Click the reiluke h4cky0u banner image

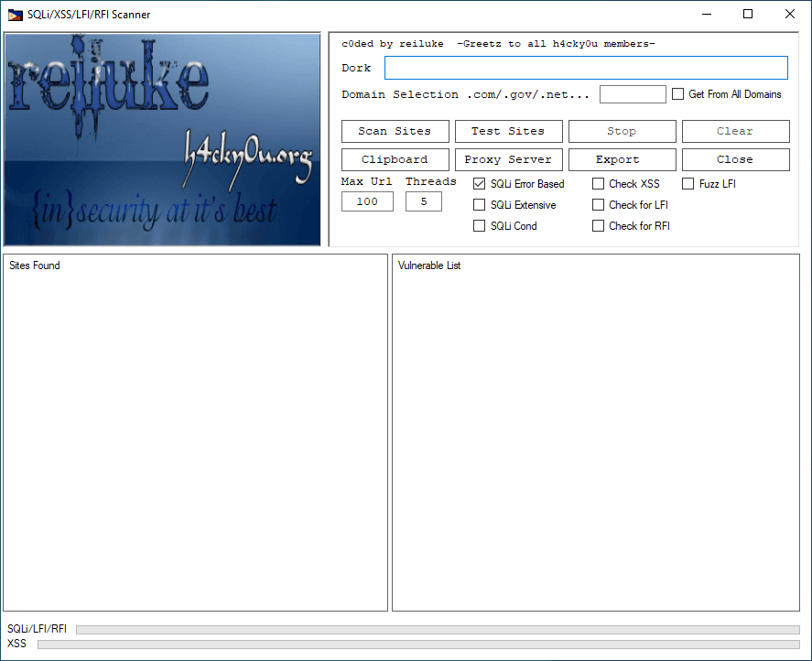(162, 137)
